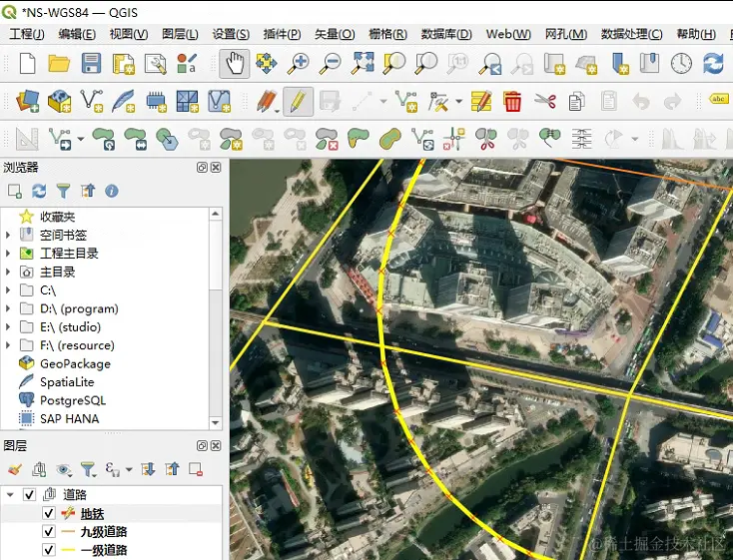The width and height of the screenshot is (733, 560).
Task: Click Expand All in Layers panel
Action: click(x=148, y=469)
